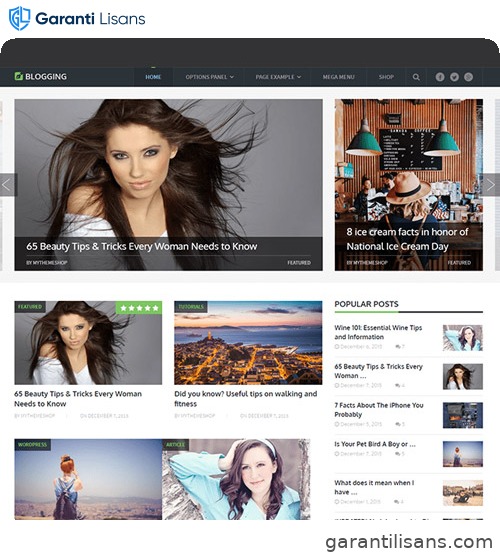Click the green Blogging logo icon

tap(19, 76)
